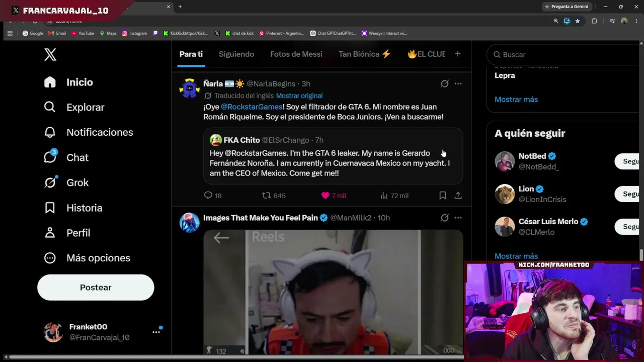Switch to the Siguiendo tab
The height and width of the screenshot is (362, 644).
point(236,54)
